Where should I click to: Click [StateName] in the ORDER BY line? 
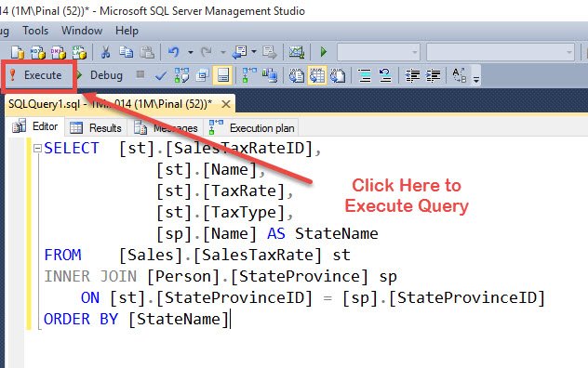(x=178, y=320)
